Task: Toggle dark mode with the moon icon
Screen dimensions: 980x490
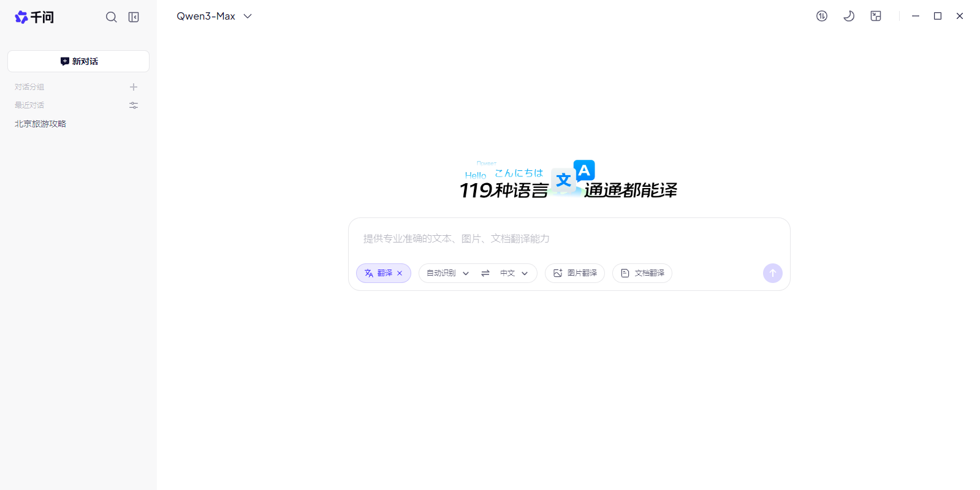Action: click(x=849, y=17)
